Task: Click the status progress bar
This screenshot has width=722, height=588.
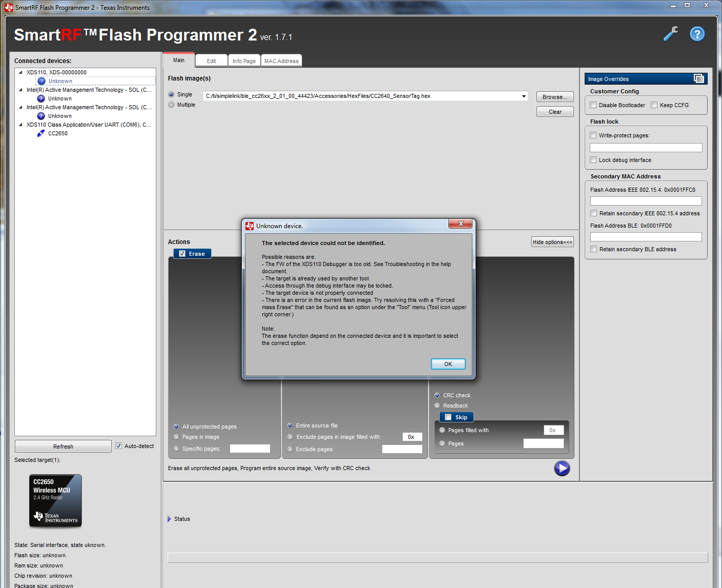Action: click(438, 558)
